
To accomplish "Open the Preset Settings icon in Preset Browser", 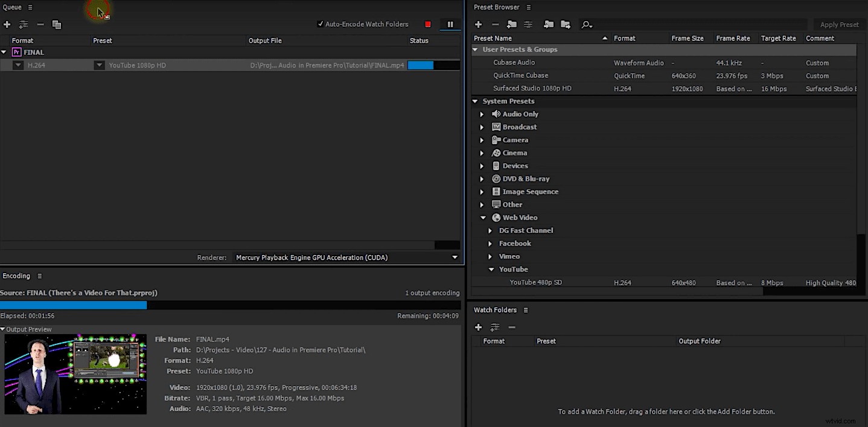I will [527, 24].
